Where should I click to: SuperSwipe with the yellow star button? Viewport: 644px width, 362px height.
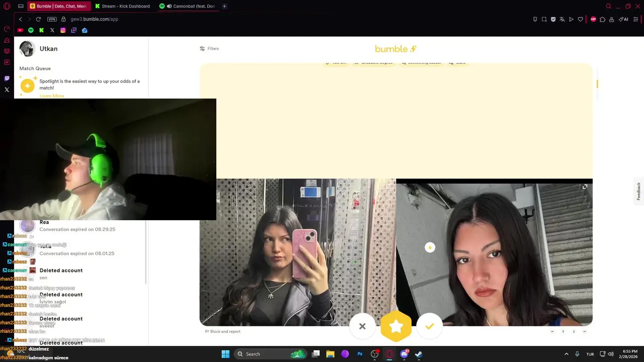[x=396, y=326]
